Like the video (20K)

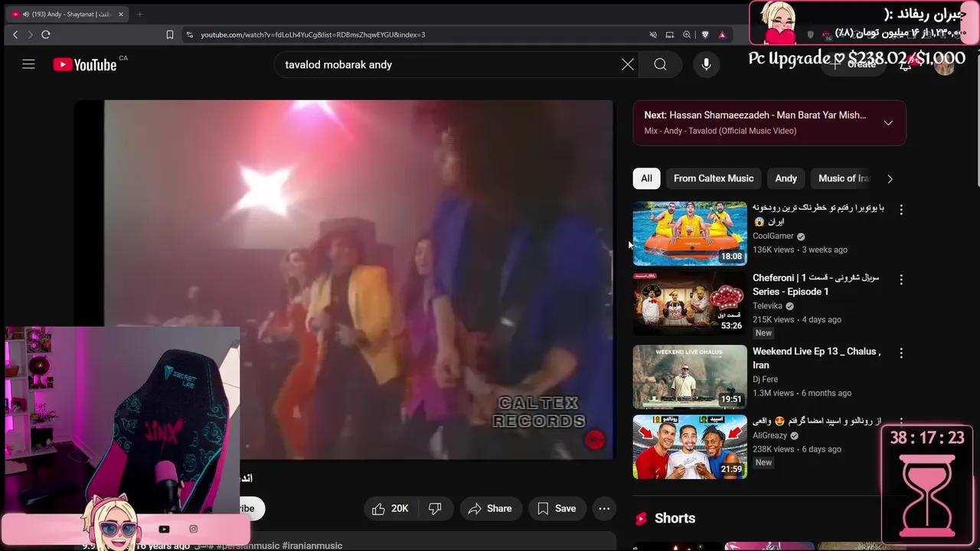(390, 508)
